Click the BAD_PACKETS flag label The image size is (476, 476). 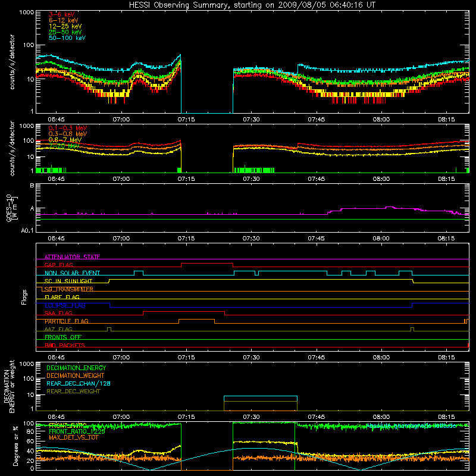pyautogui.click(x=65, y=345)
